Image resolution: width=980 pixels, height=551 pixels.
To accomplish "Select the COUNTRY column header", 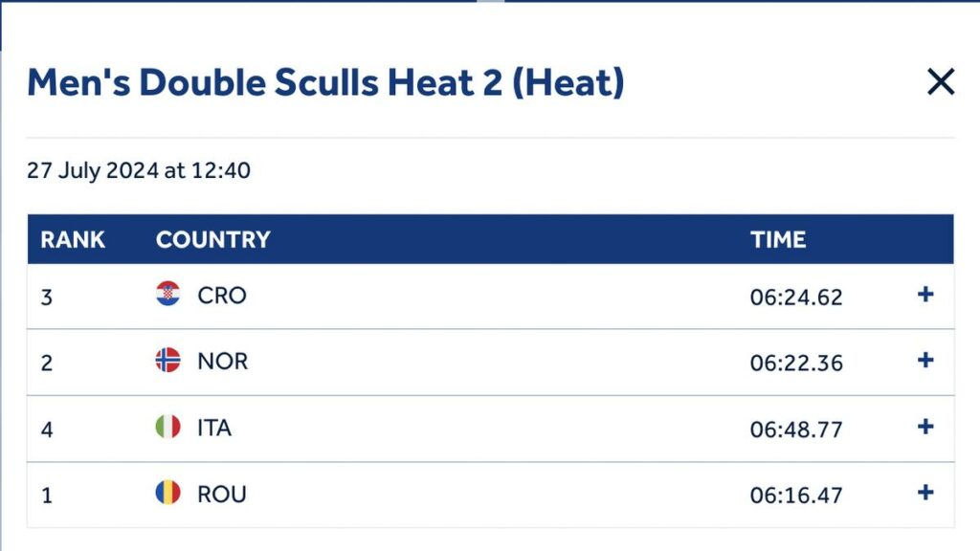I will click(x=213, y=239).
